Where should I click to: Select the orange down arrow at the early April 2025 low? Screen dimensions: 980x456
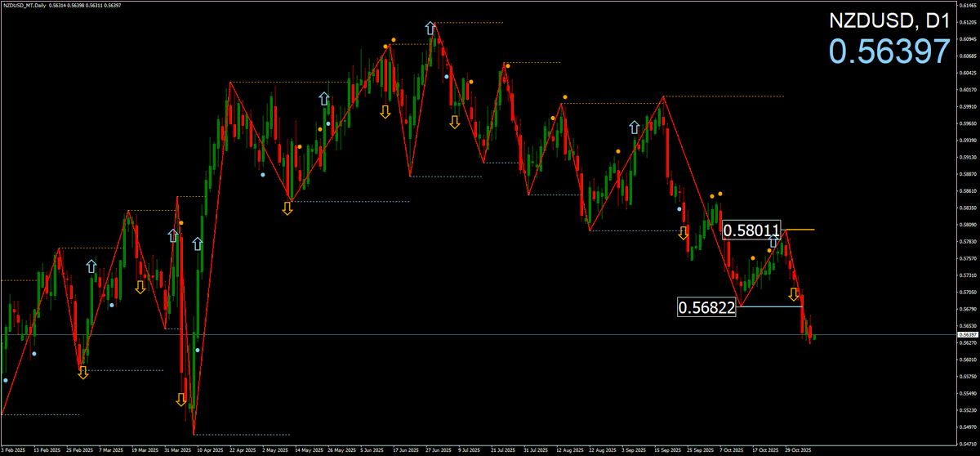180,400
